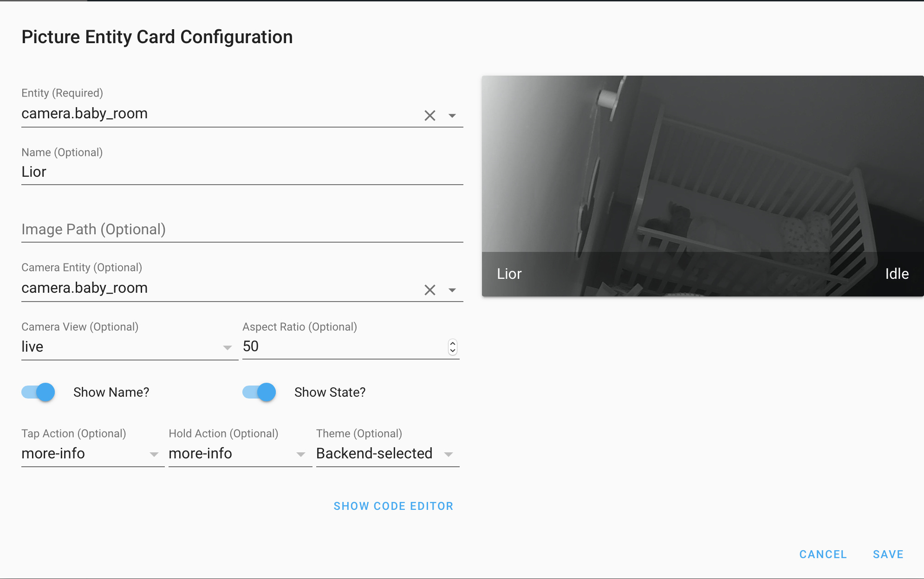
Task: Toggle the Show State switch
Action: coord(259,392)
